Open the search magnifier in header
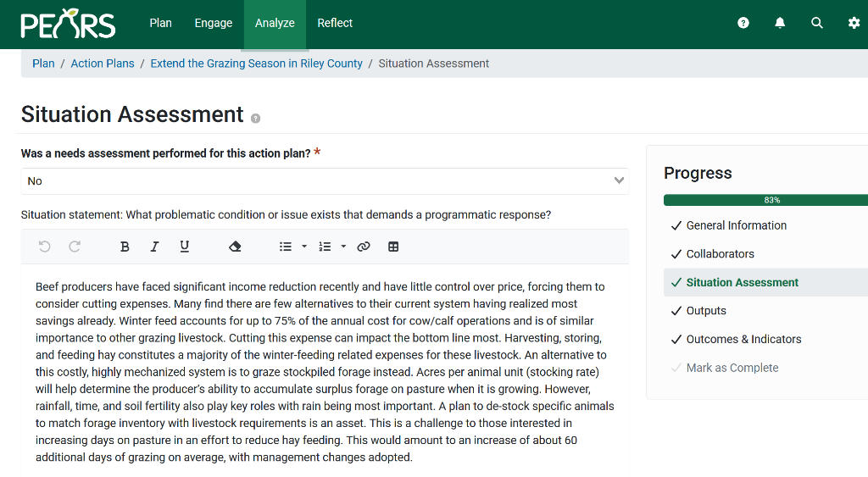Screen dimensions: 868x477 pos(817,23)
